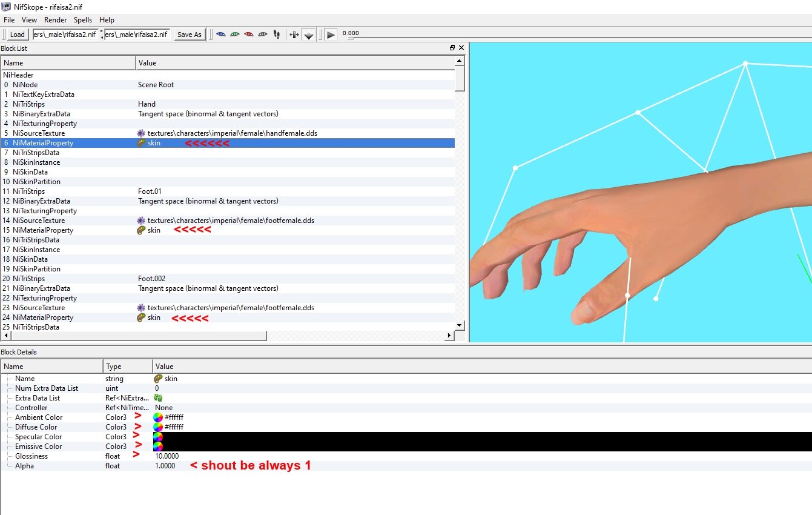Click the Glossiness value 10.0000

click(167, 456)
